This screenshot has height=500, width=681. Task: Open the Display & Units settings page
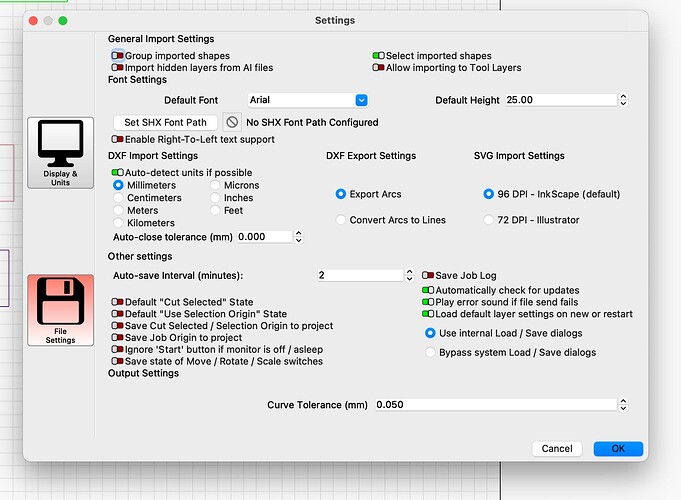click(60, 152)
